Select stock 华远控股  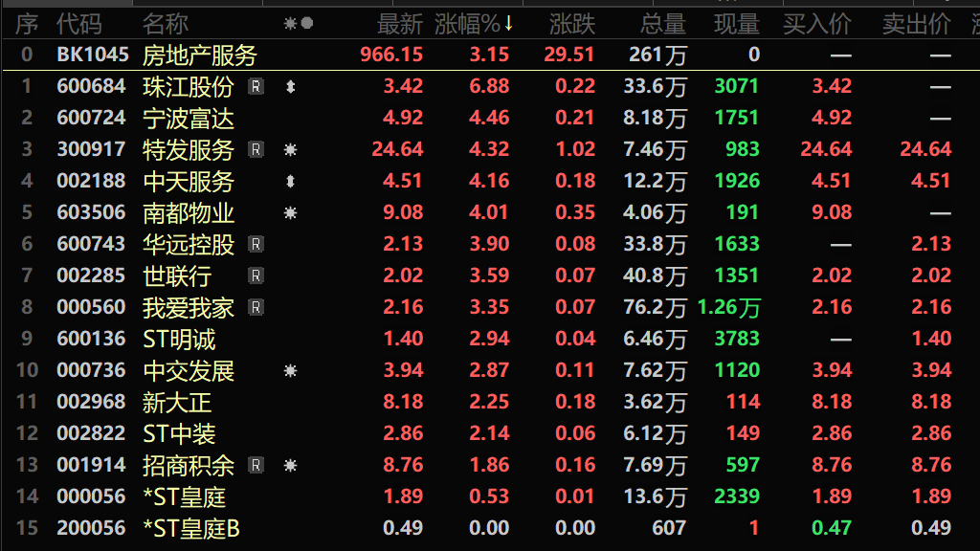coord(189,244)
